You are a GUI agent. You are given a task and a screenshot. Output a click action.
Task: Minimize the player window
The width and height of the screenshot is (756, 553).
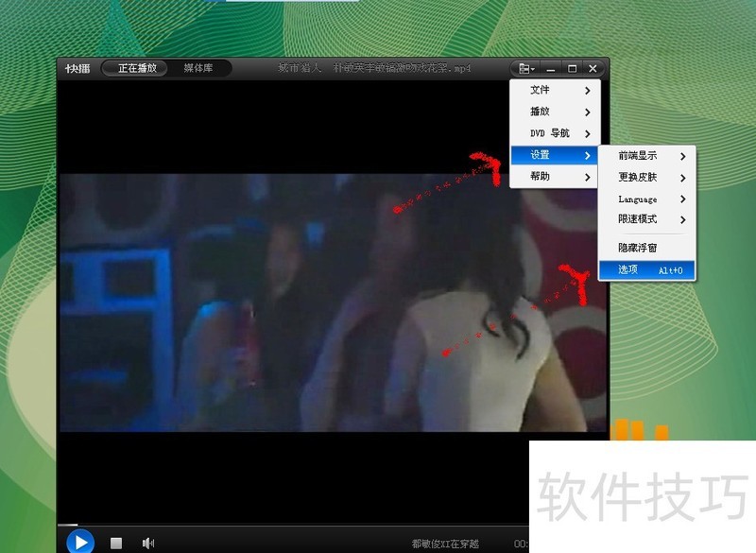coord(551,68)
